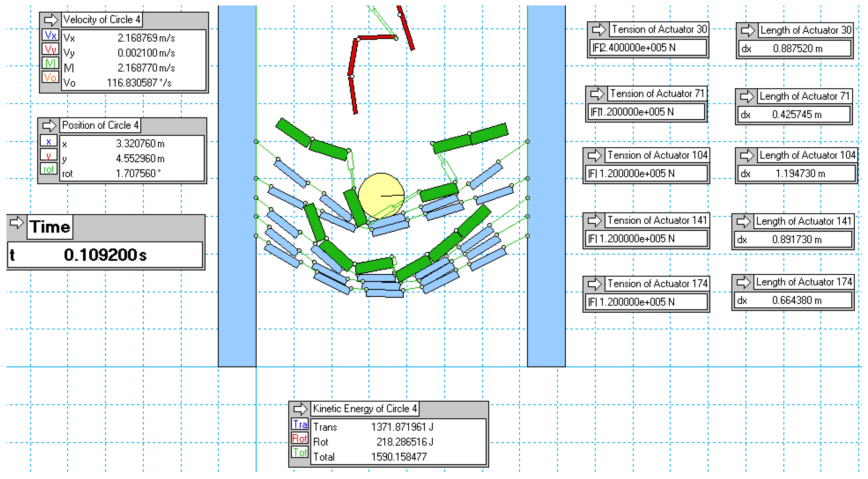
Task: Click arrow icon on Length of Actuator 174
Action: (743, 282)
